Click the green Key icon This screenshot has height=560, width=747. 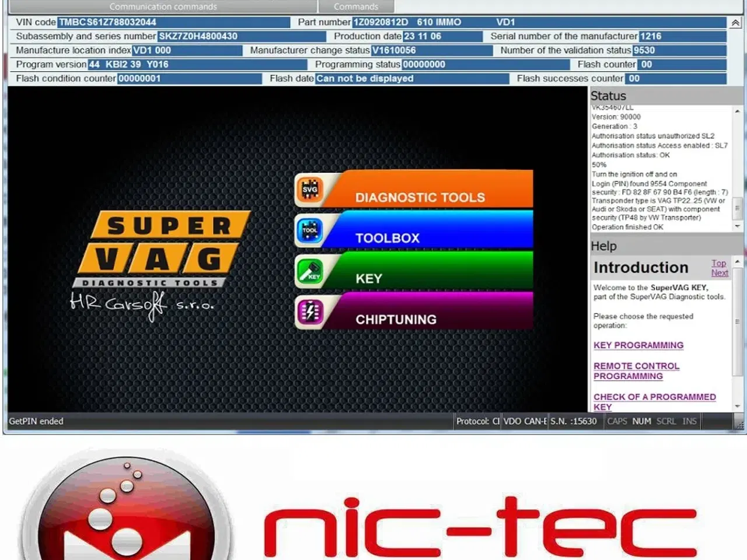310,271
